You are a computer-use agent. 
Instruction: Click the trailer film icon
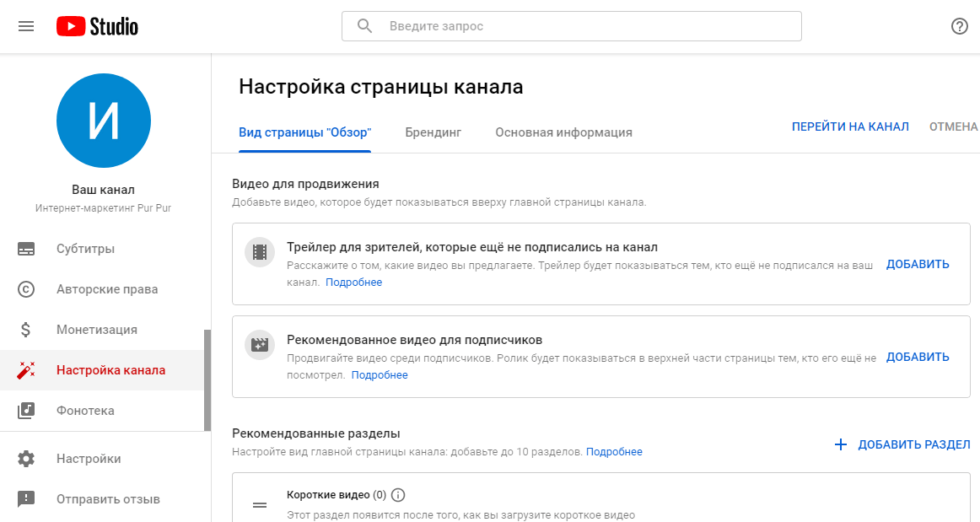[259, 251]
